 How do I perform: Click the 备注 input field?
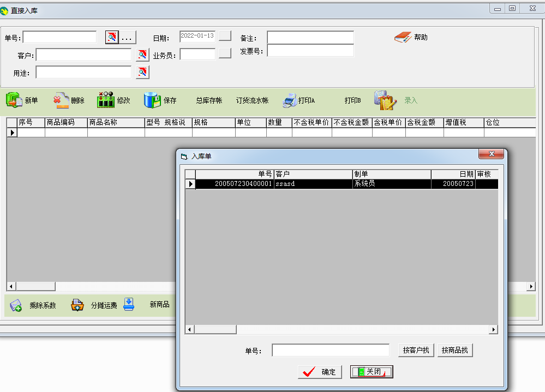[x=310, y=37]
